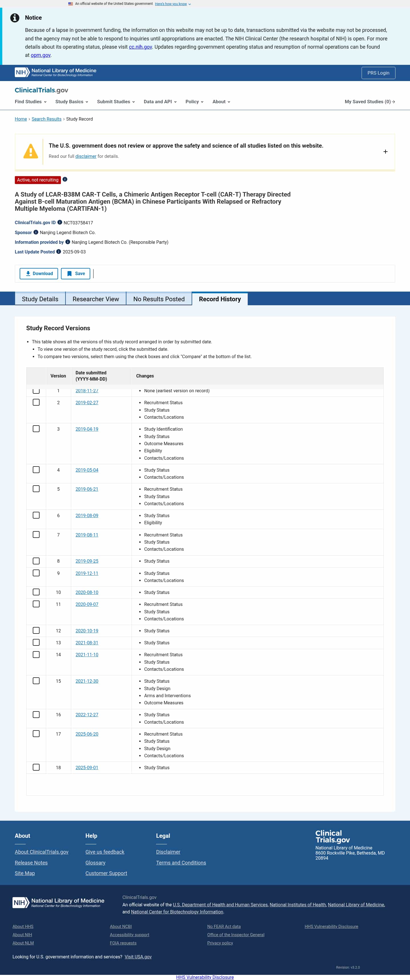The image size is (410, 980).
Task: Tick the version 18 checkbox
Action: point(36,767)
